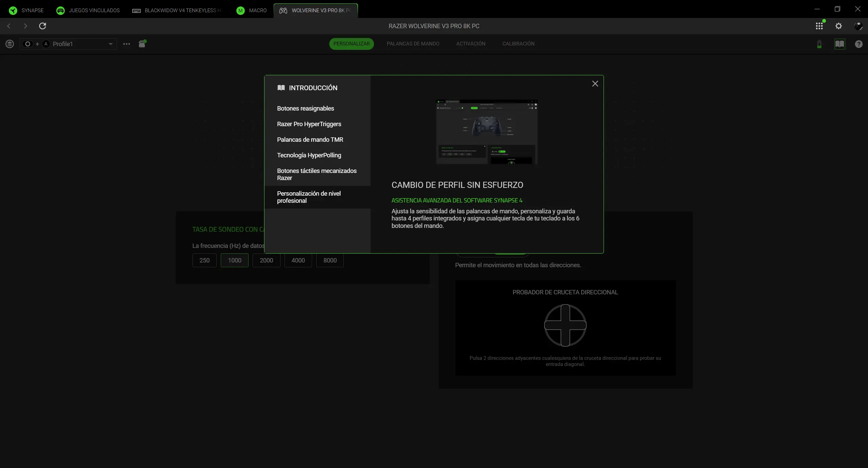This screenshot has width=868, height=468.
Task: Open Asistencia avanzada del software Synapse 4 link
Action: click(x=457, y=200)
